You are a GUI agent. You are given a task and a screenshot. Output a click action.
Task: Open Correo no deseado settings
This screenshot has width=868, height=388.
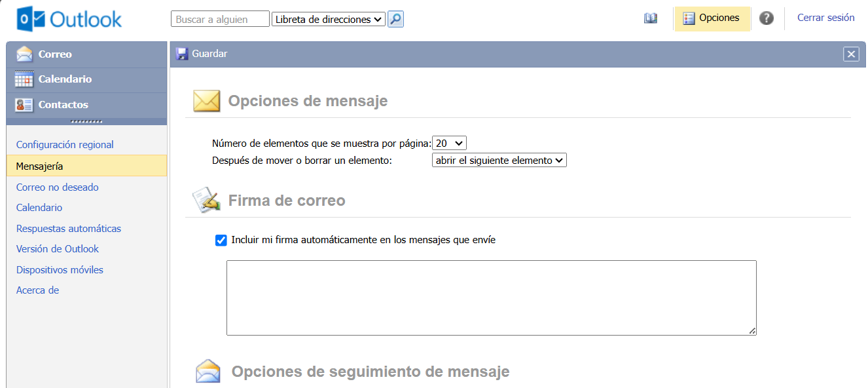click(58, 187)
